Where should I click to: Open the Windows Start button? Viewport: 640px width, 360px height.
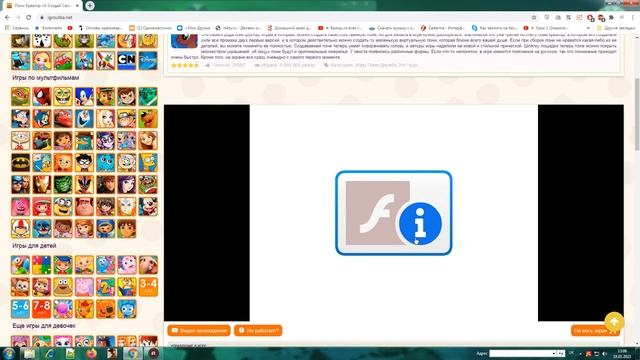[x=9, y=353]
